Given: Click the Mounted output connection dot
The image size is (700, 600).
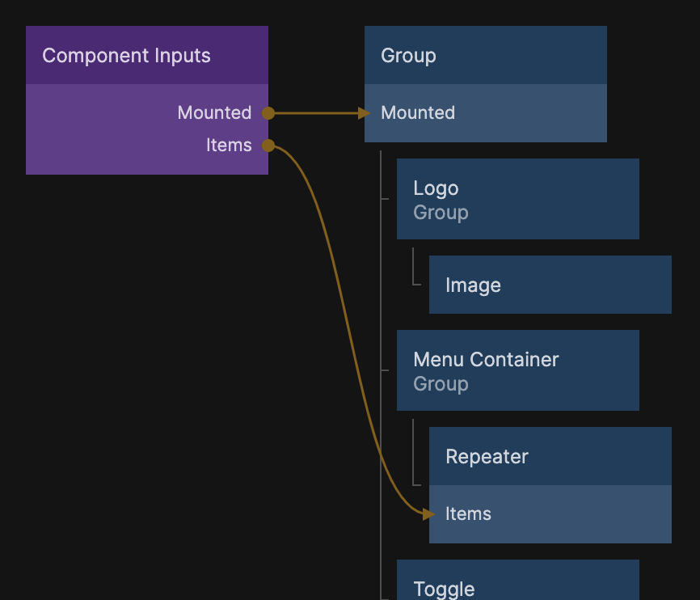Looking at the screenshot, I should click(268, 113).
